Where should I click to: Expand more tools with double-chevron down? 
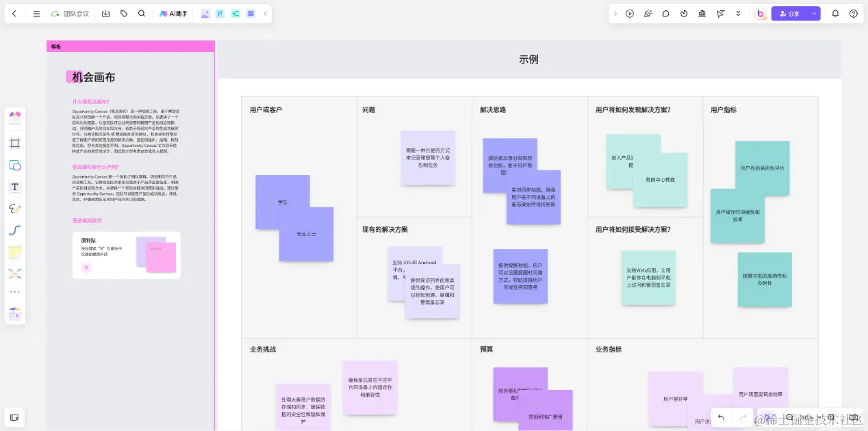point(738,14)
